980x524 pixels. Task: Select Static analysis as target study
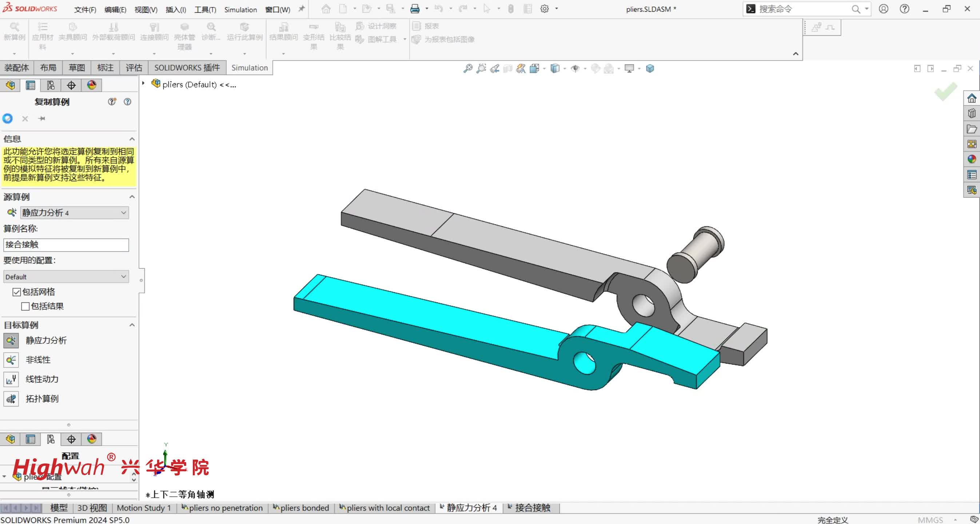pos(11,340)
